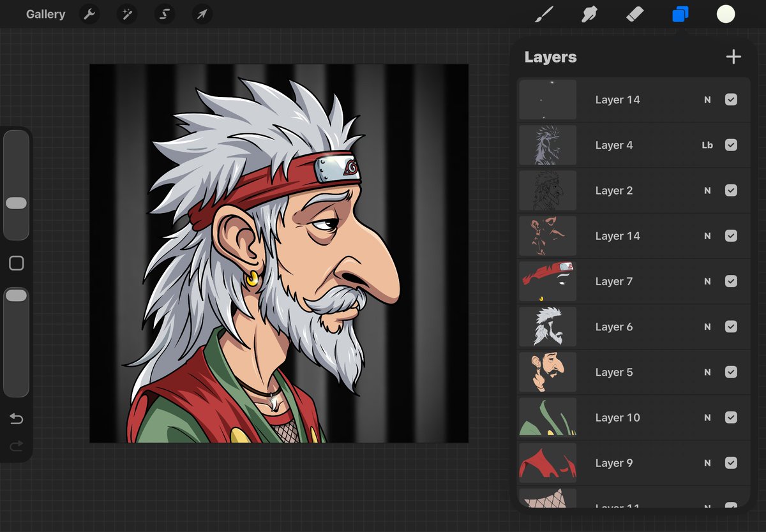
Task: Open the Adjustments magic wand menu
Action: click(x=127, y=14)
